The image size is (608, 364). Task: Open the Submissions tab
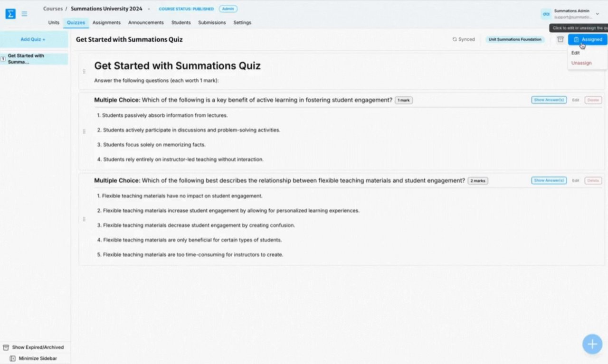pos(212,22)
